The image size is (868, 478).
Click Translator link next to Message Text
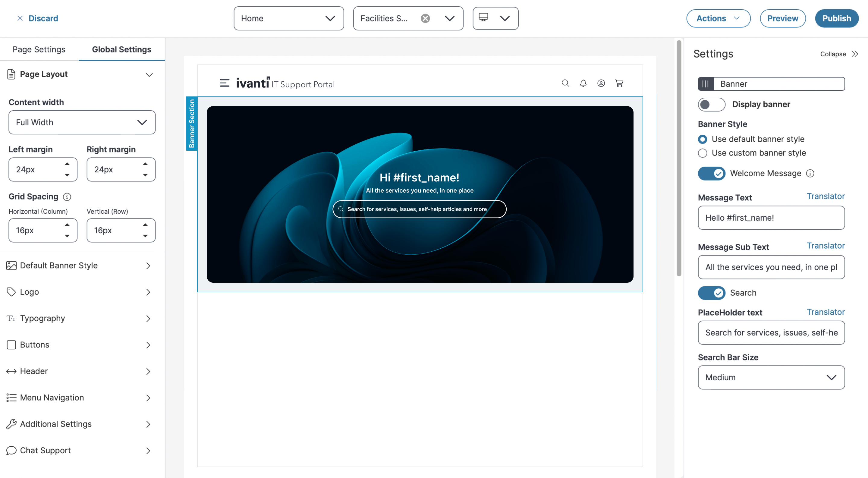826,196
